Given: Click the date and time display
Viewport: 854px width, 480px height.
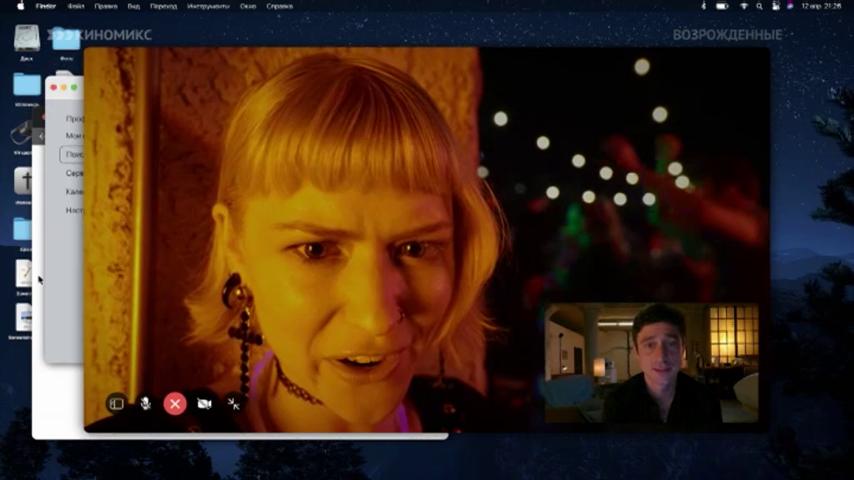Looking at the screenshot, I should (x=821, y=6).
